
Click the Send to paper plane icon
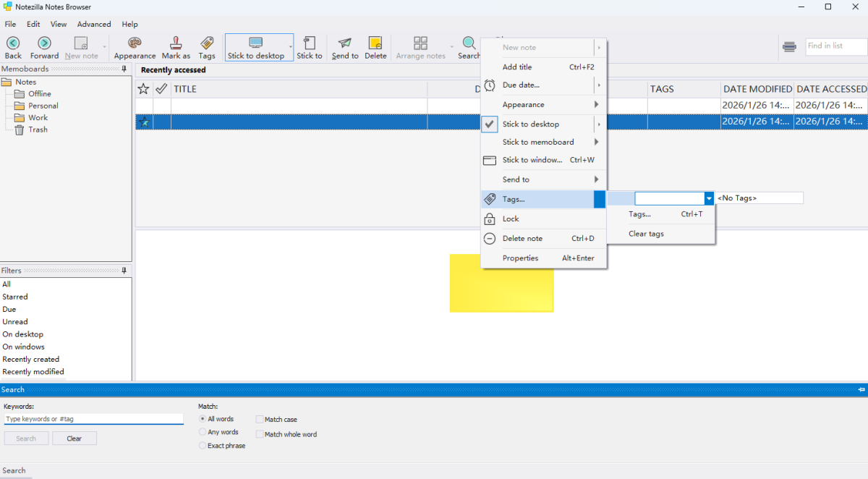[345, 43]
